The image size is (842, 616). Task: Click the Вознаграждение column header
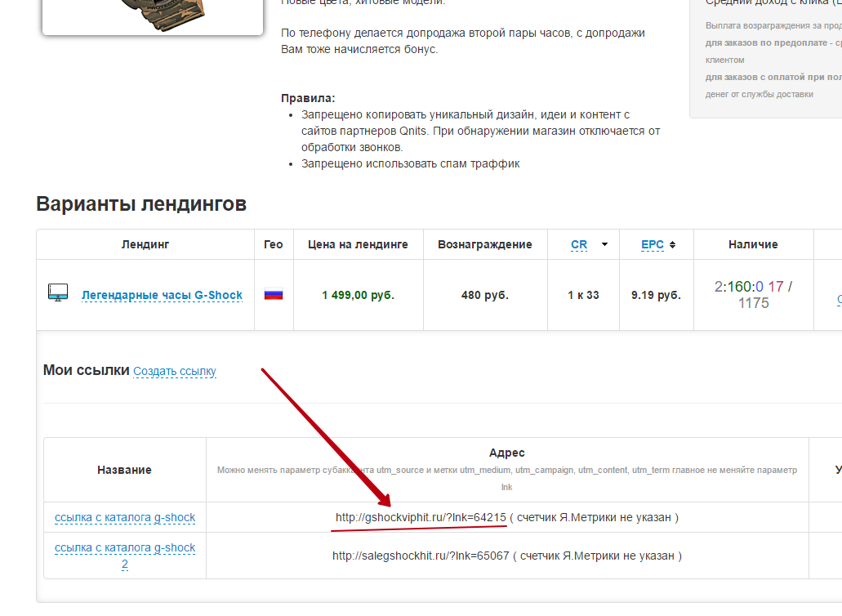click(484, 244)
